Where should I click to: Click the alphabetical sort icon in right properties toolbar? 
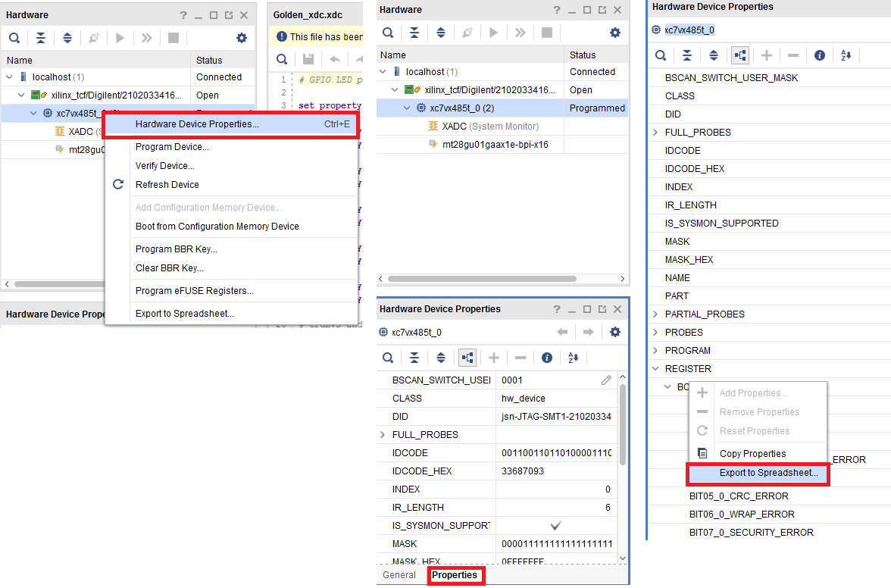846,55
